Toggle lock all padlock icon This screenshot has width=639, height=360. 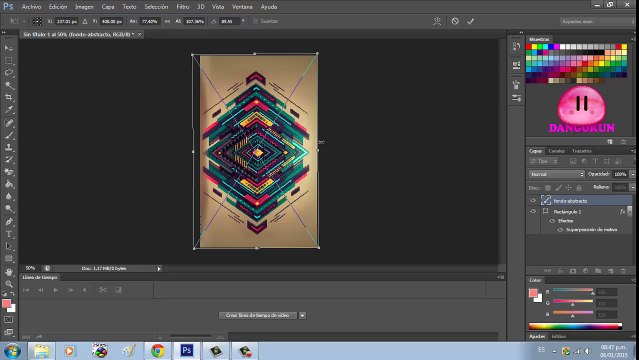click(x=579, y=188)
